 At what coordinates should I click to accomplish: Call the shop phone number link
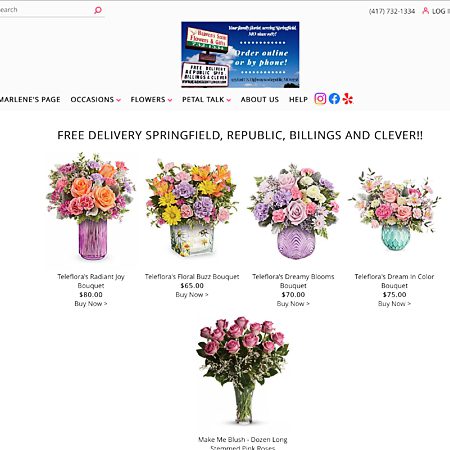coord(392,11)
